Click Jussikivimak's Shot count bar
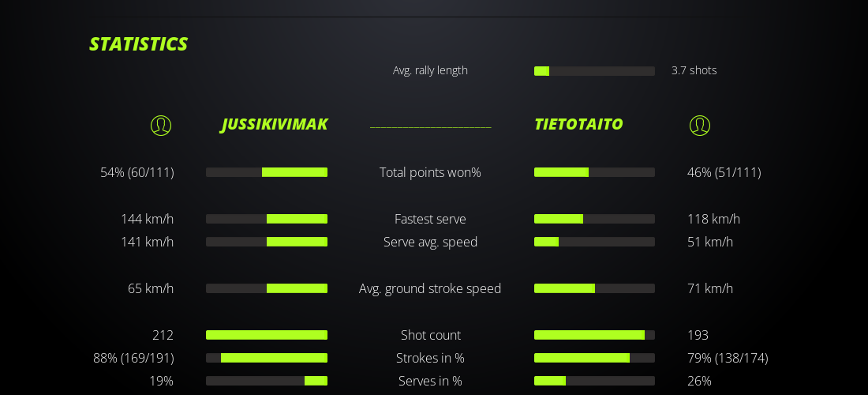 (267, 335)
